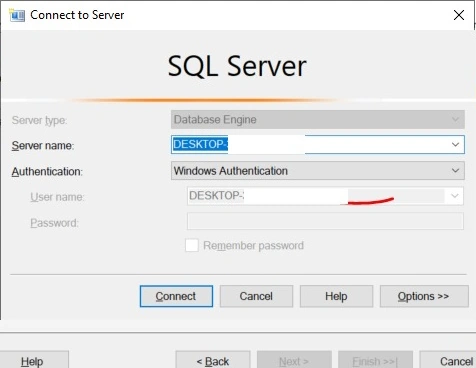This screenshot has height=368, width=476.
Task: Click the wizard Help button at bottom left
Action: pos(33,360)
